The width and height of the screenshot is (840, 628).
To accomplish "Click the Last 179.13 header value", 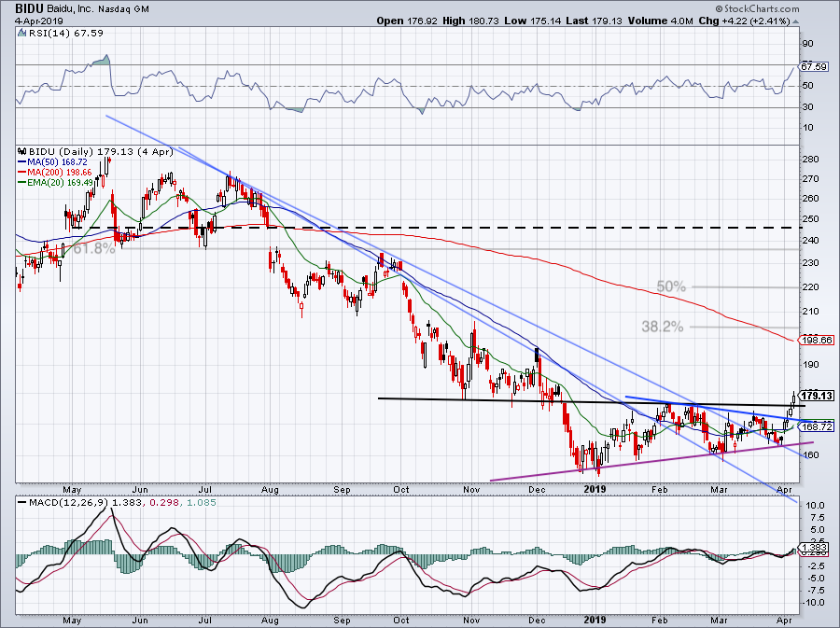I will [594, 21].
